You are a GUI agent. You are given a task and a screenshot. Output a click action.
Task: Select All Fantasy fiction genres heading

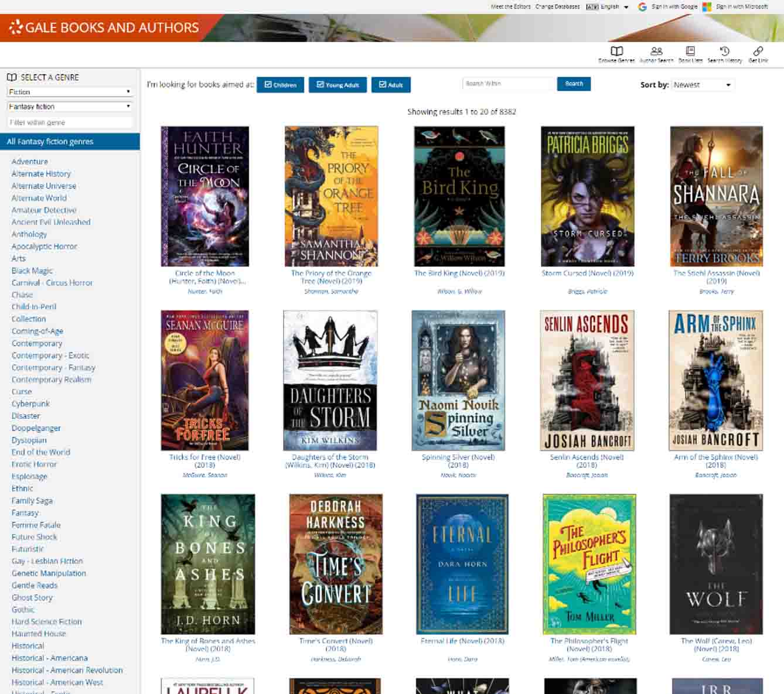(70, 142)
